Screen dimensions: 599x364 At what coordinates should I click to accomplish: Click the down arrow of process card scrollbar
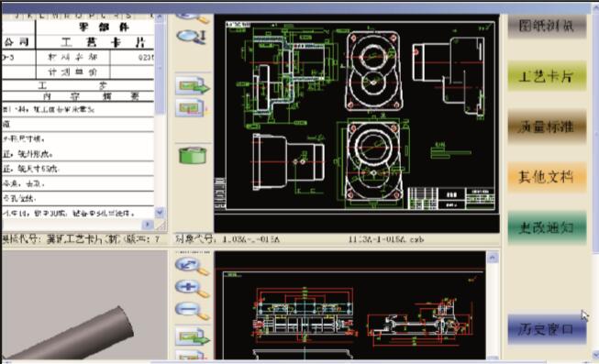pos(160,212)
